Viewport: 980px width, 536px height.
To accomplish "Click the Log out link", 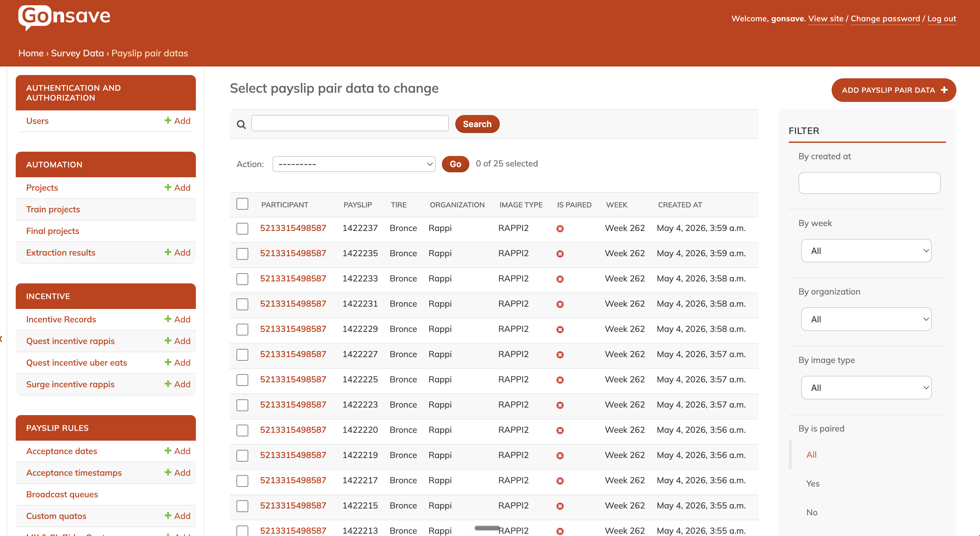I will coord(942,19).
